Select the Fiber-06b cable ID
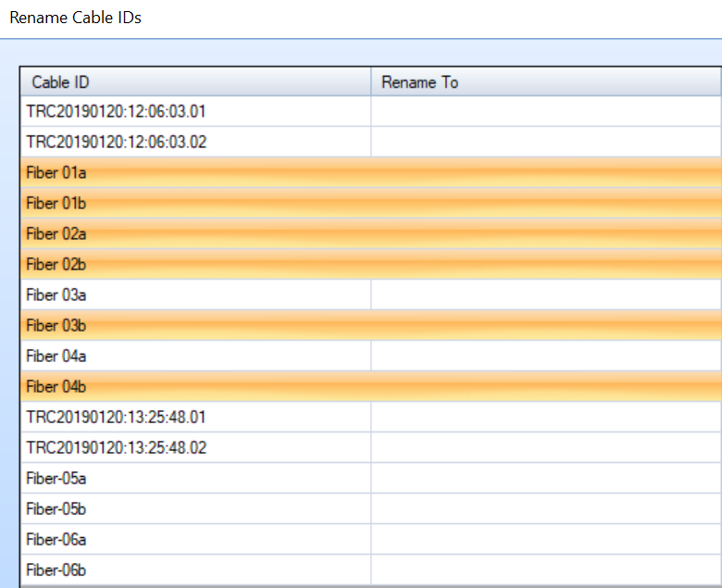 56,570
